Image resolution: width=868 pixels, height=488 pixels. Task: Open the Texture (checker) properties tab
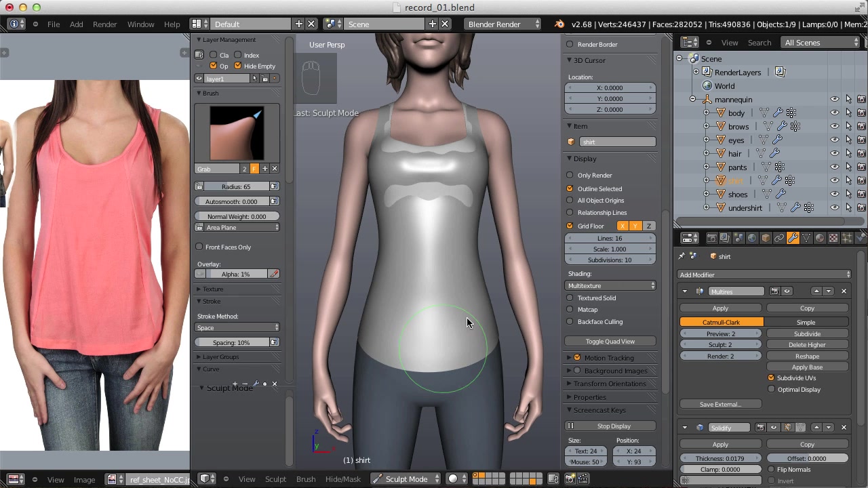[833, 238]
